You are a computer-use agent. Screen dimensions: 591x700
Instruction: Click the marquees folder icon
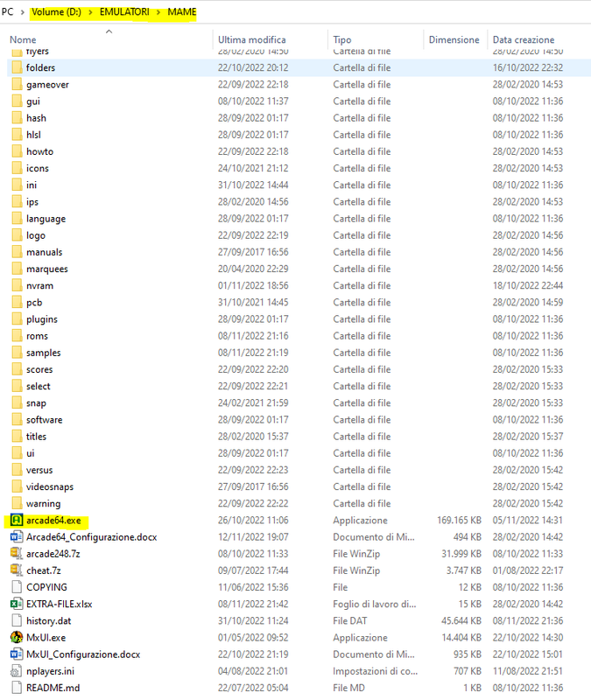(x=17, y=269)
